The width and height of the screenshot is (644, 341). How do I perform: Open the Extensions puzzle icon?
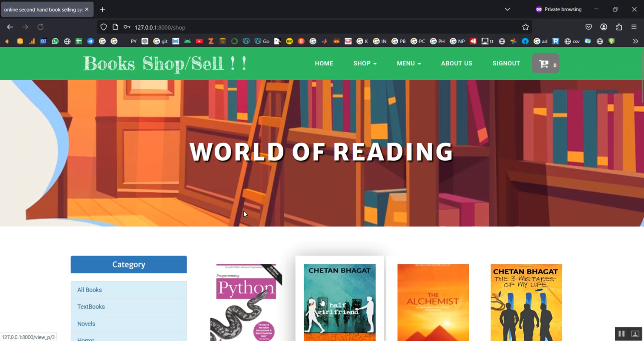[619, 27]
